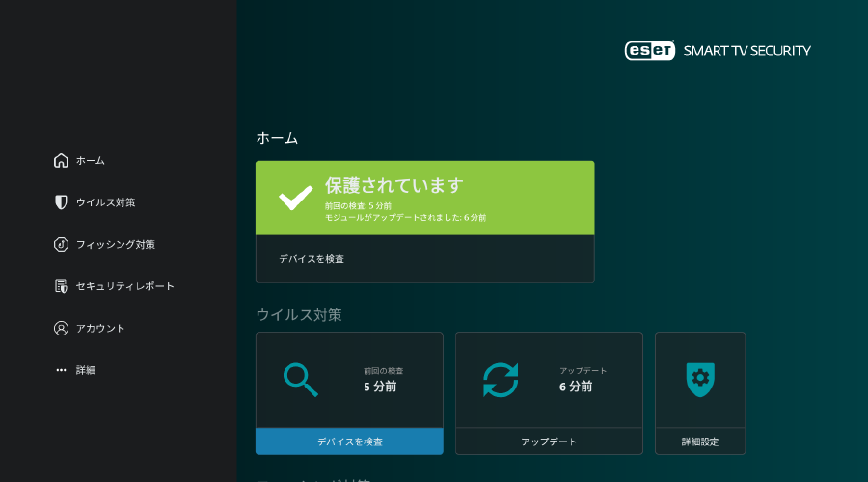
Task: Click the circular arrows update icon
Action: coord(501,380)
